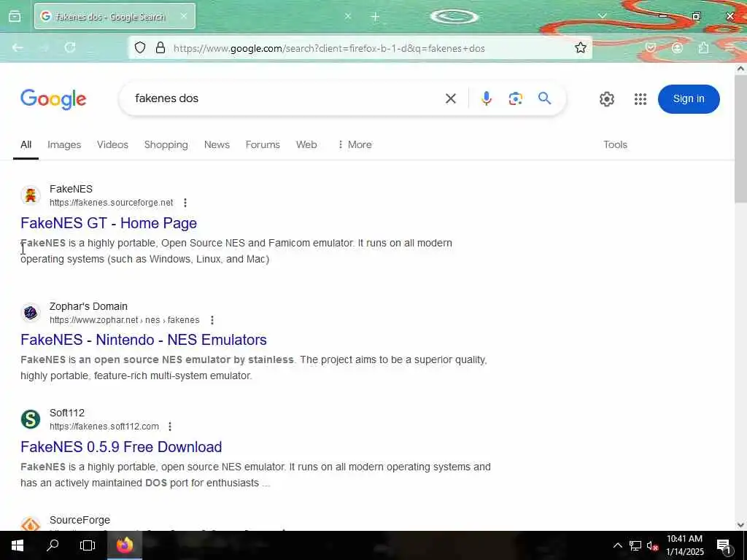Start search by voice microphone
Image resolution: width=747 pixels, height=560 pixels.
(x=487, y=98)
